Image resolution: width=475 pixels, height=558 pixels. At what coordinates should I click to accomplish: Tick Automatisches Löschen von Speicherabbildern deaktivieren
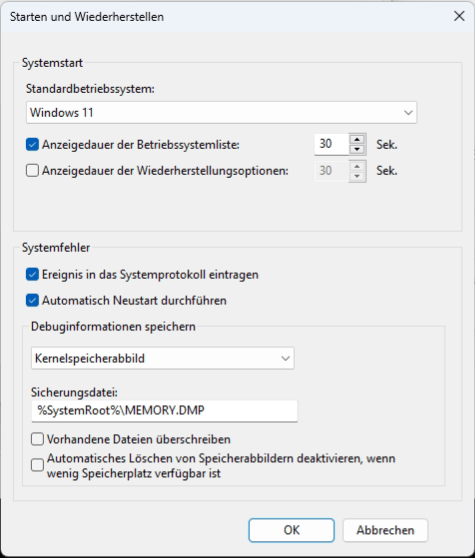pos(37,465)
